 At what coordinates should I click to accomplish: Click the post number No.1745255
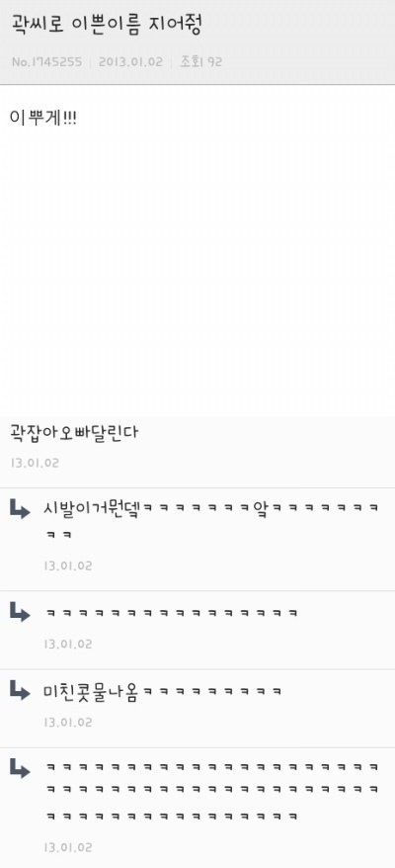[x=46, y=61]
